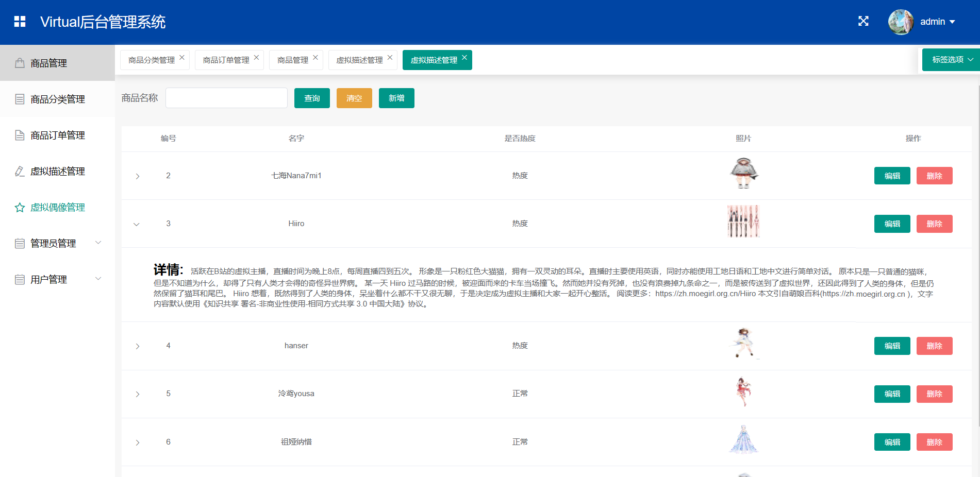Delete the 泠鸢yousa row

pos(934,394)
